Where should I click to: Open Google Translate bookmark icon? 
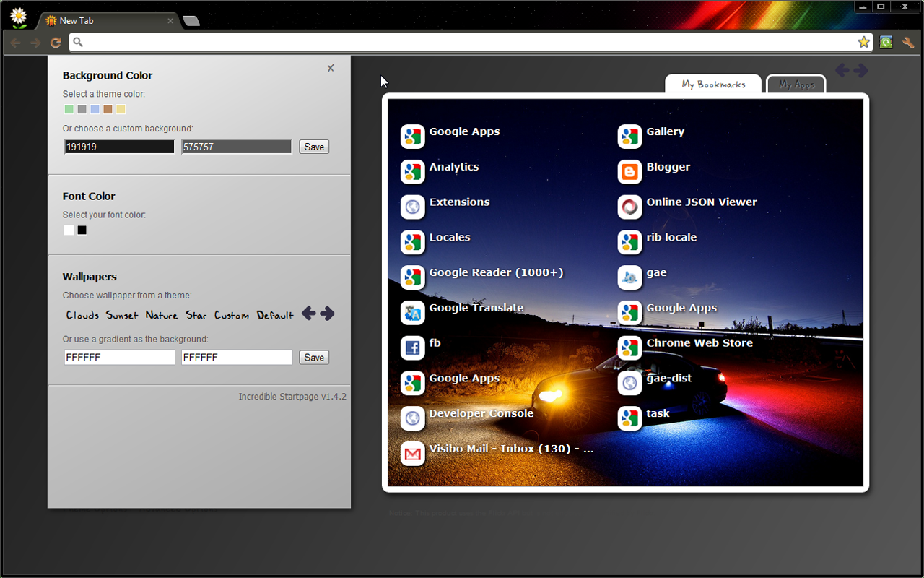[412, 312]
